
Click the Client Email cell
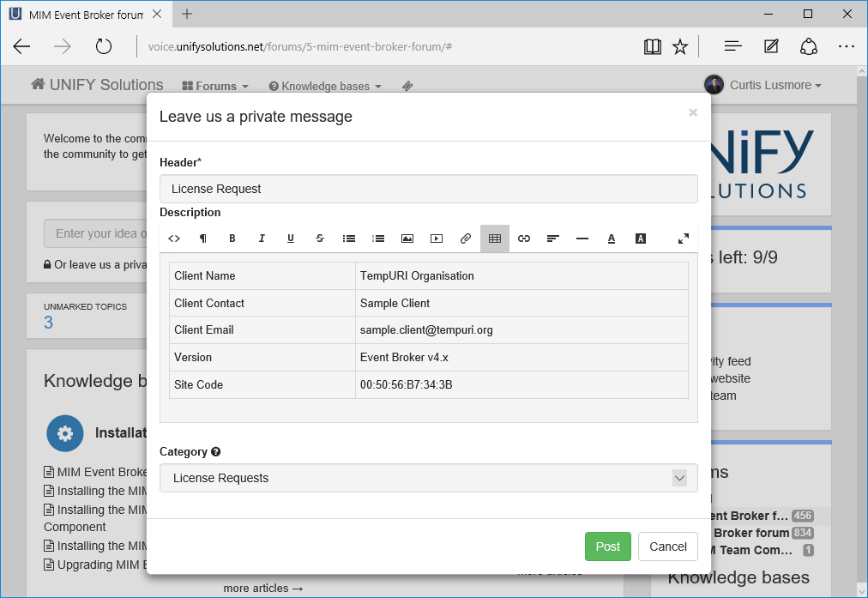(x=262, y=330)
